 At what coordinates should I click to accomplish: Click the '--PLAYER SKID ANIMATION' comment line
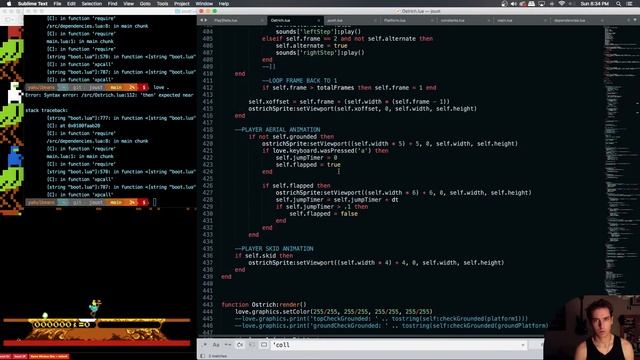click(274, 249)
